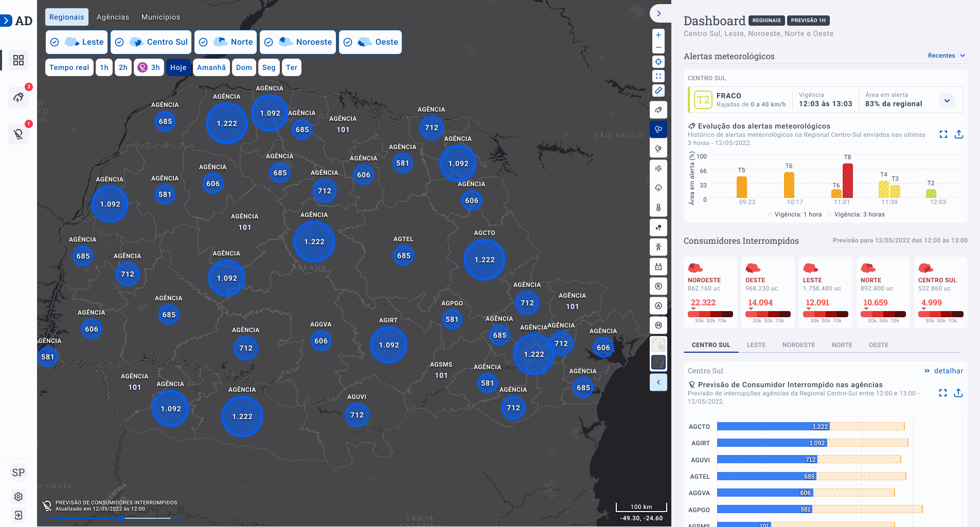Screen dimensions: 980x527
Task: Click the detalhar link
Action: click(x=943, y=371)
